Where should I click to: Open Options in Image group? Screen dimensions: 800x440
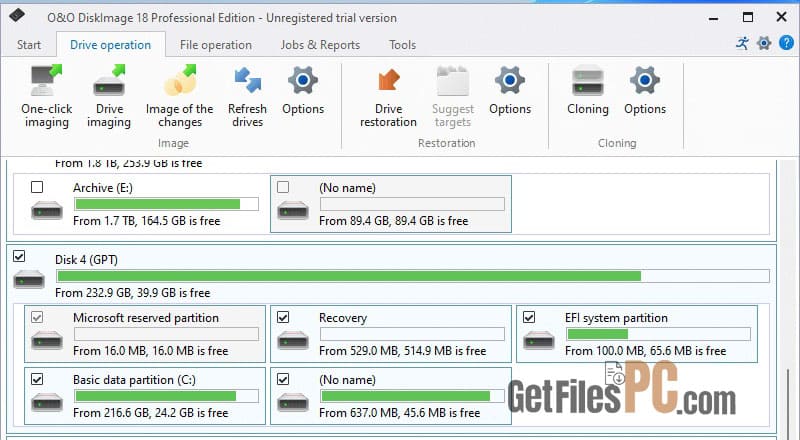pyautogui.click(x=303, y=91)
